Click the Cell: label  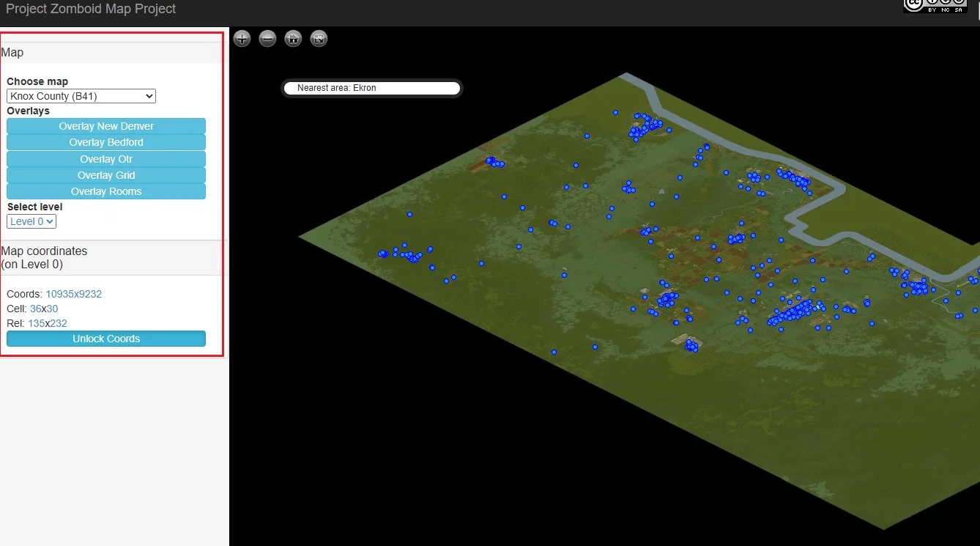[17, 309]
